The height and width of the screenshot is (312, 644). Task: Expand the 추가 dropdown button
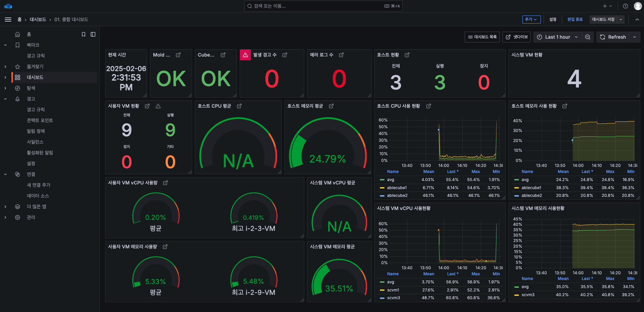pyautogui.click(x=531, y=20)
